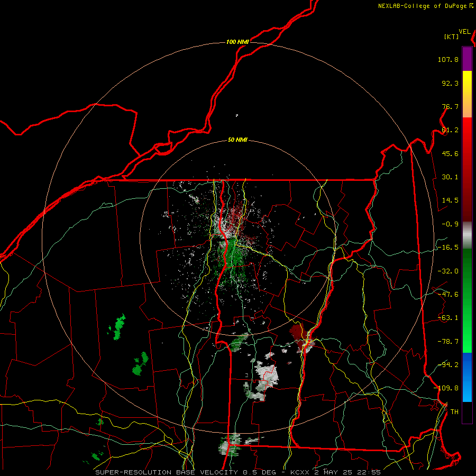Viewport: 476px width, 476px height.
Task: Click the 14.5 velocity scale value
Action: tap(450, 200)
